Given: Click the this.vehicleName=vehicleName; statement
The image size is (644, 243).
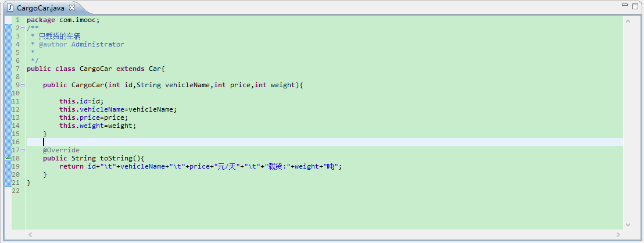Looking at the screenshot, I should (x=118, y=109).
